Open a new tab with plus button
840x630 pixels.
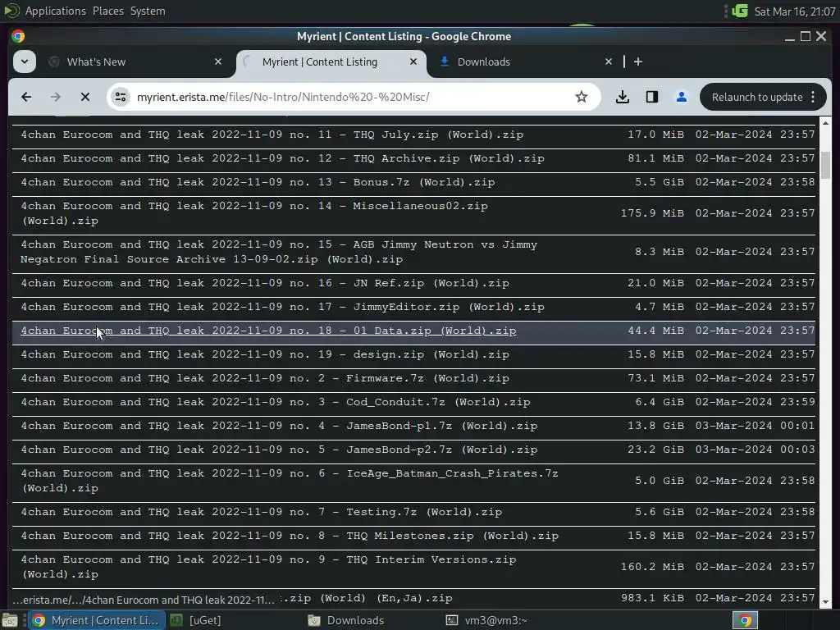click(x=638, y=62)
